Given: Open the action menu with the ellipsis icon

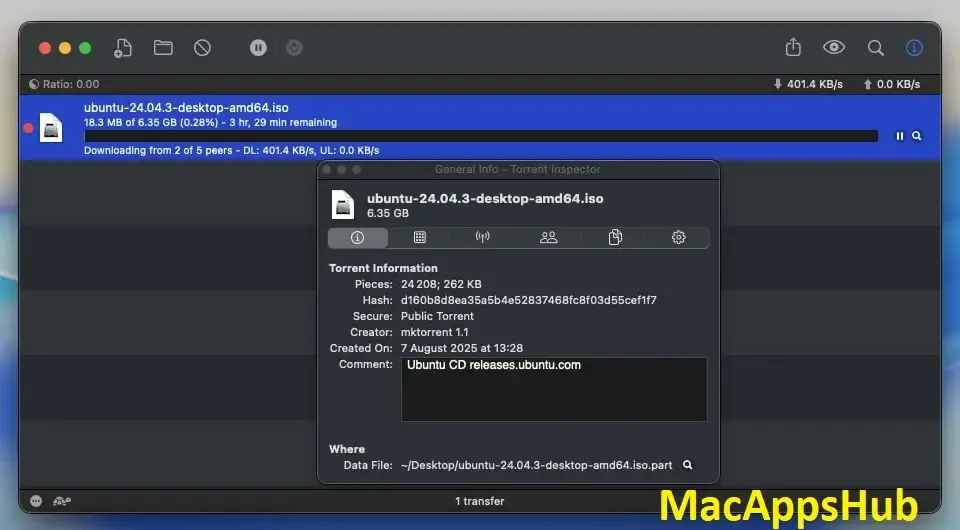Looking at the screenshot, I should click(x=36, y=501).
